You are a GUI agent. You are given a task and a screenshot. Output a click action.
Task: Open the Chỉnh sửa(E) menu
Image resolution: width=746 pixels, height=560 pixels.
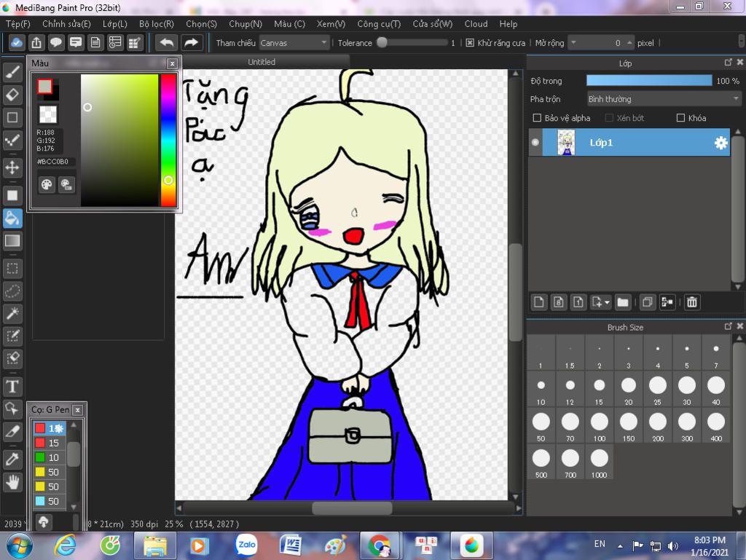(66, 24)
